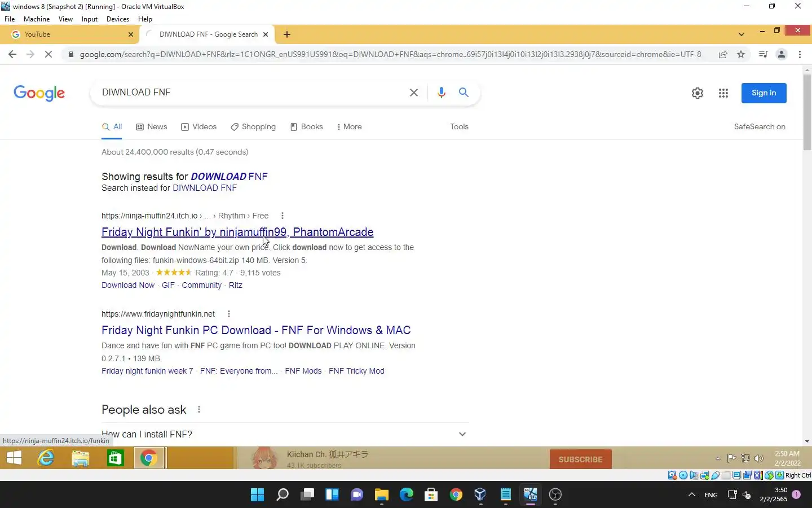
Task: Open Windows Store in VM taskbar
Action: [116, 458]
